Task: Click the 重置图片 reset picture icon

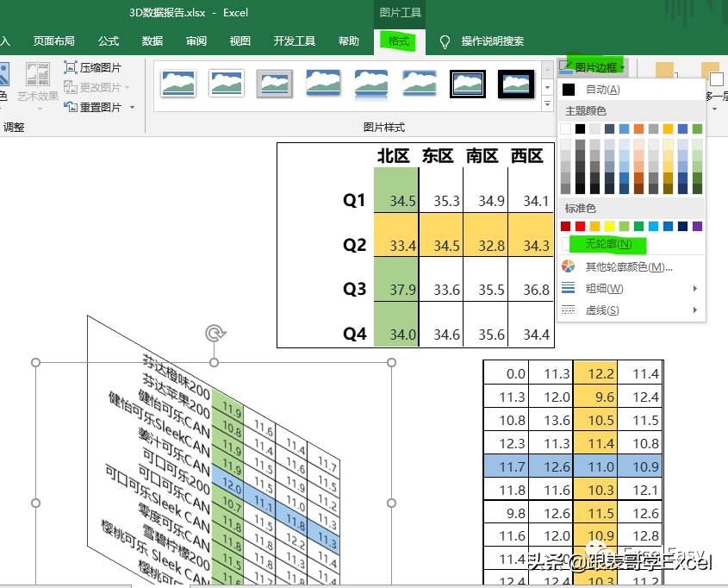Action: 70,107
